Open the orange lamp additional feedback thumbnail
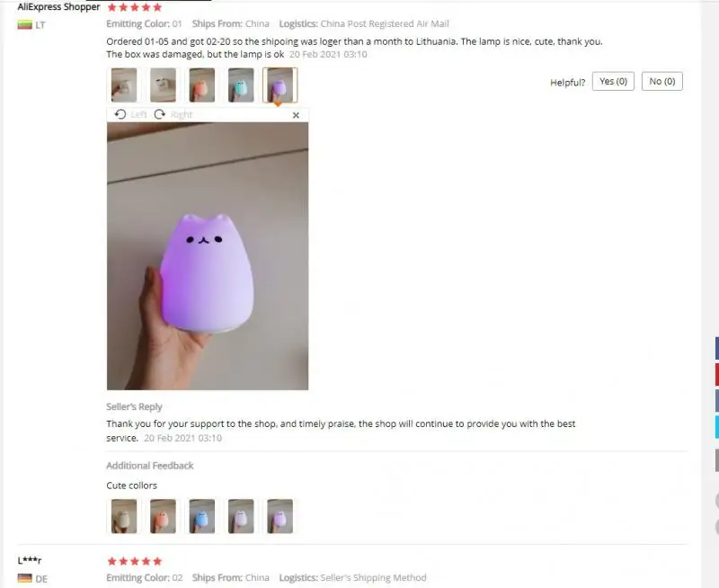Image resolution: width=719 pixels, height=588 pixels. [x=163, y=516]
